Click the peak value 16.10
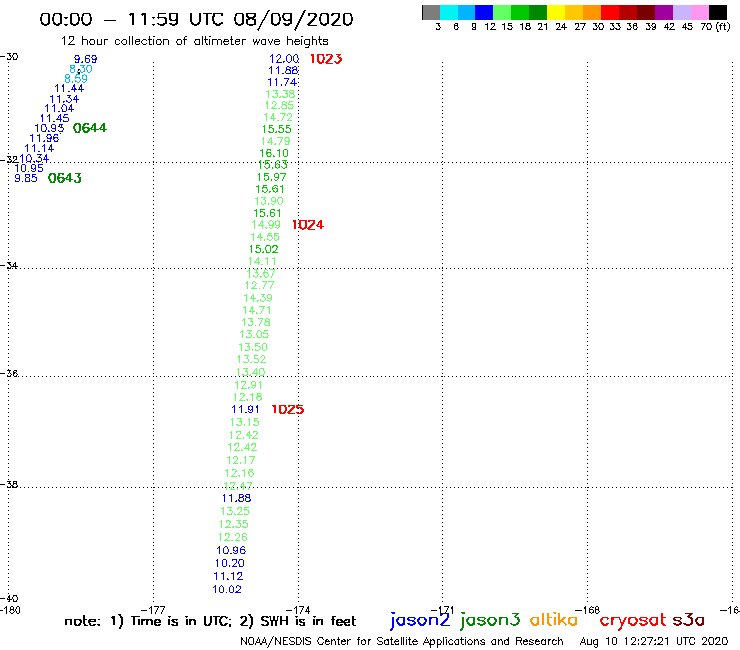Image resolution: width=740 pixels, height=650 pixels. tap(274, 153)
